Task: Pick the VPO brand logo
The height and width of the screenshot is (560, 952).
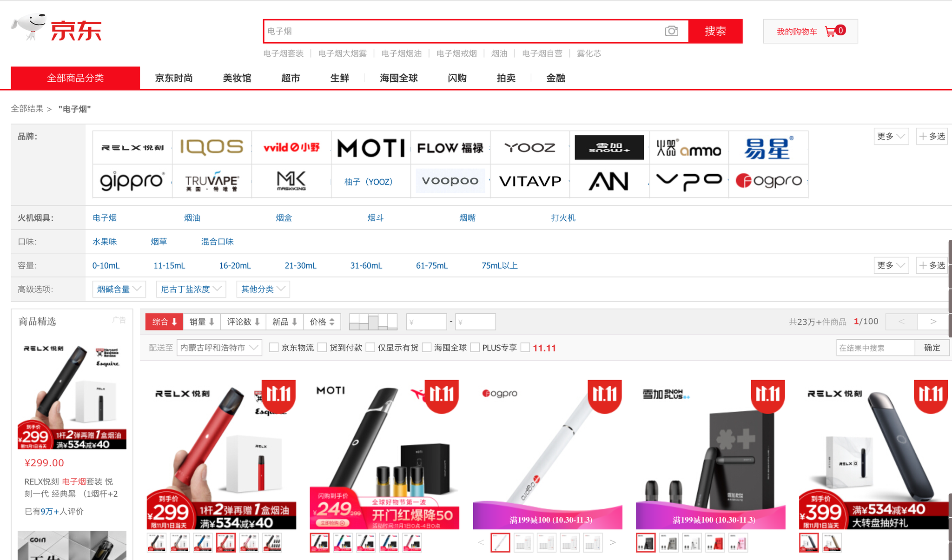Action: pyautogui.click(x=689, y=181)
